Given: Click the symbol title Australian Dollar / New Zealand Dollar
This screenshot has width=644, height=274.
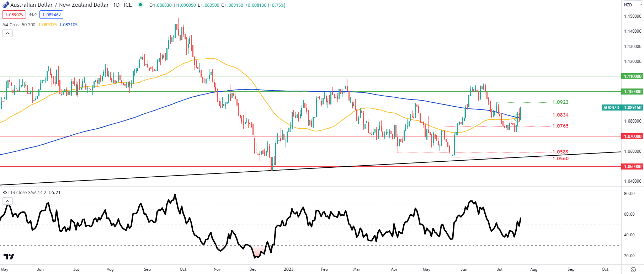Looking at the screenshot, I should (x=71, y=5).
